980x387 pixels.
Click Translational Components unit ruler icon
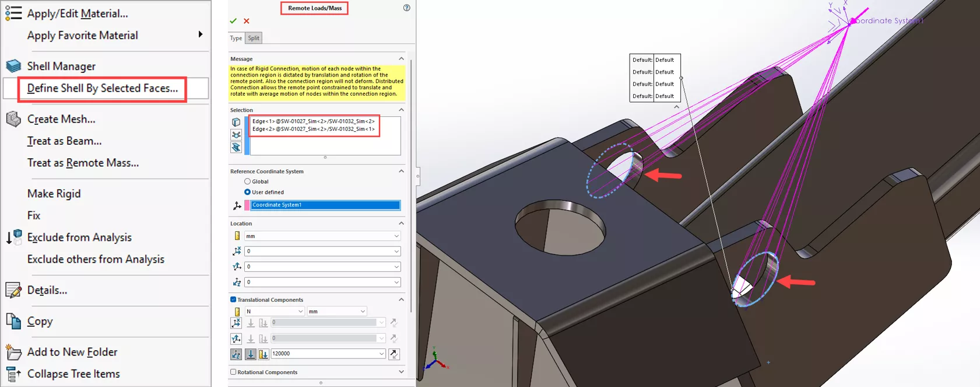click(x=237, y=312)
